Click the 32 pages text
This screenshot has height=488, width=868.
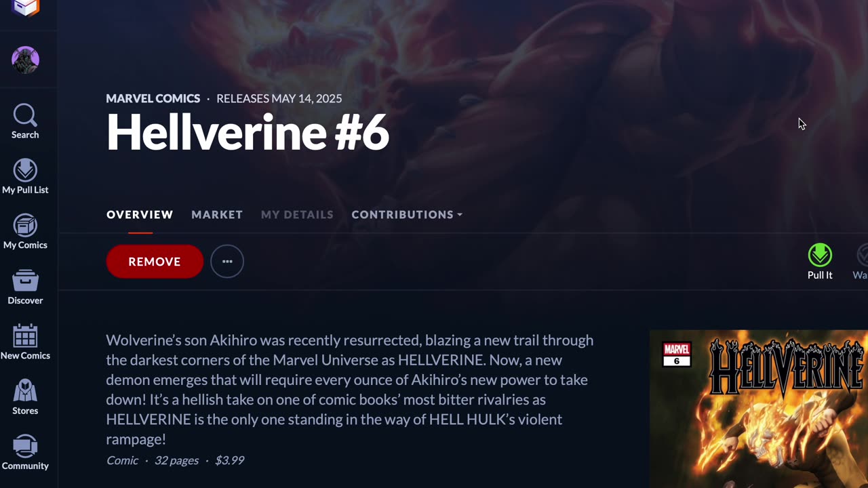[x=176, y=460]
